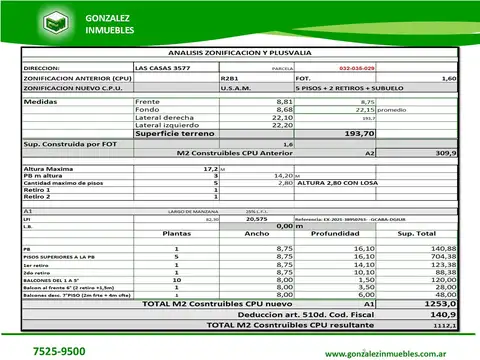Click the Retiro 1 label
Viewport: 480px width, 360px height.
click(37, 190)
